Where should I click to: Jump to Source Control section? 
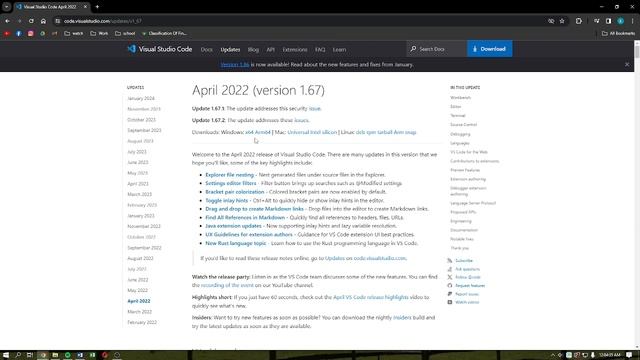463,124
